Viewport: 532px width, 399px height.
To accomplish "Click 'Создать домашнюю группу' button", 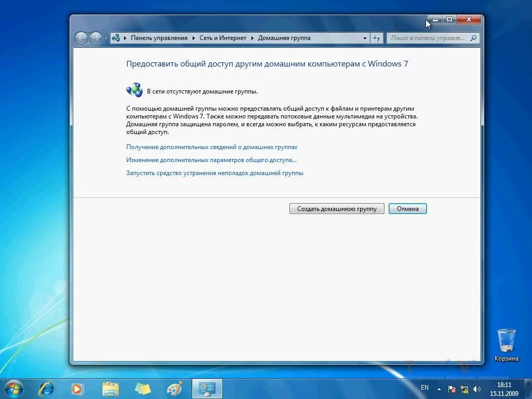I will click(337, 209).
